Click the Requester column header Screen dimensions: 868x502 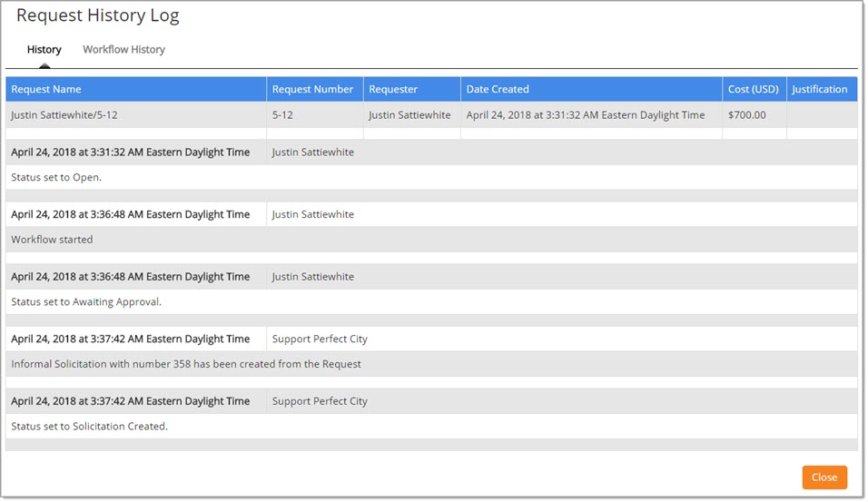393,89
